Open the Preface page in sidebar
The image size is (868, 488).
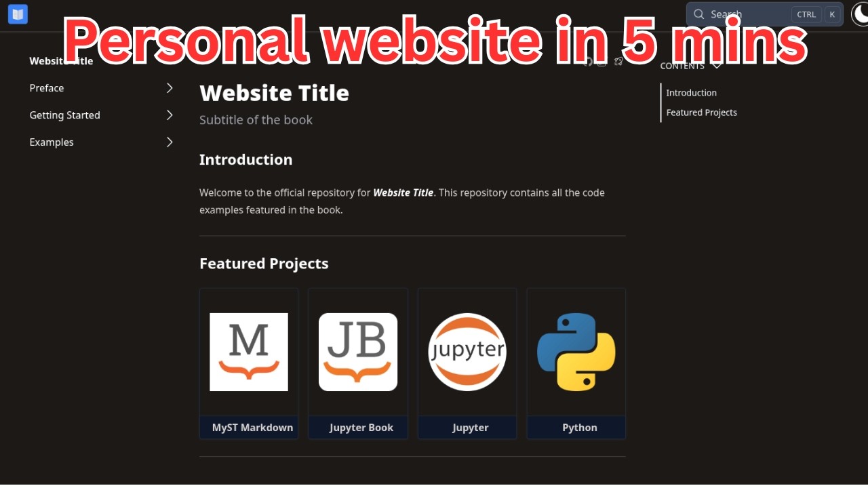point(47,88)
